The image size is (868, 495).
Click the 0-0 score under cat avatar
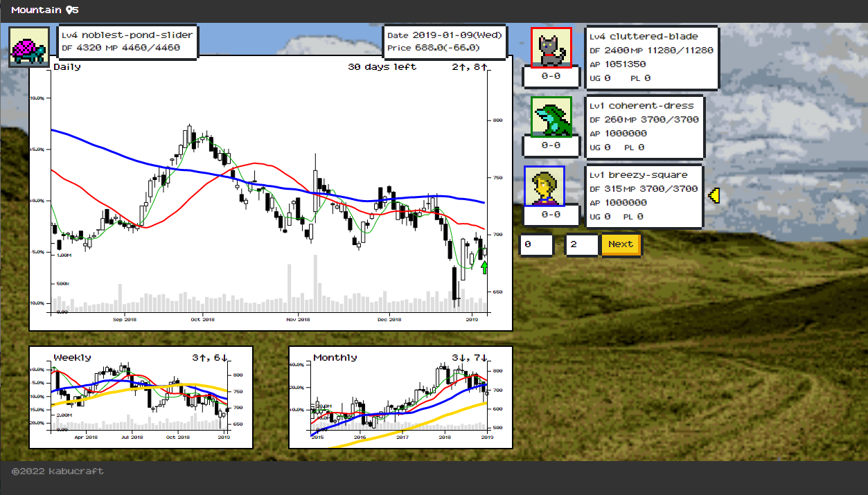pyautogui.click(x=551, y=76)
